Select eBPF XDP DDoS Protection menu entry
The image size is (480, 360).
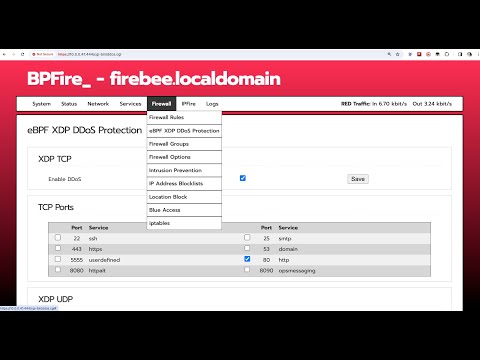(184, 131)
